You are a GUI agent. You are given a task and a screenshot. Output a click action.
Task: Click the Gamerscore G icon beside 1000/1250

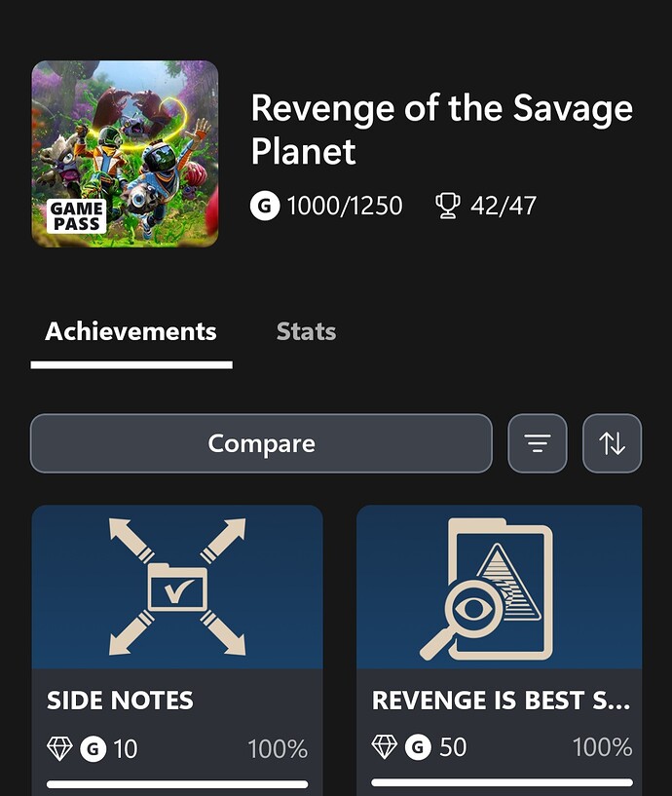(265, 206)
